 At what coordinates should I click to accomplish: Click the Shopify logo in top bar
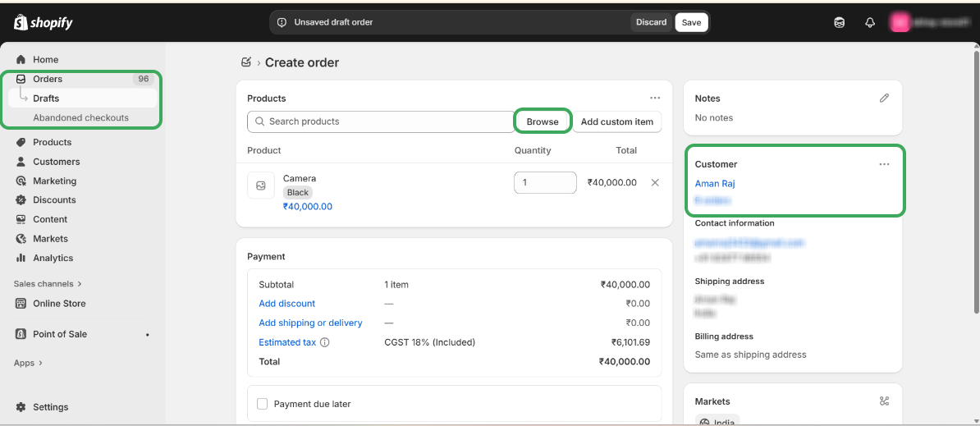[x=44, y=22]
